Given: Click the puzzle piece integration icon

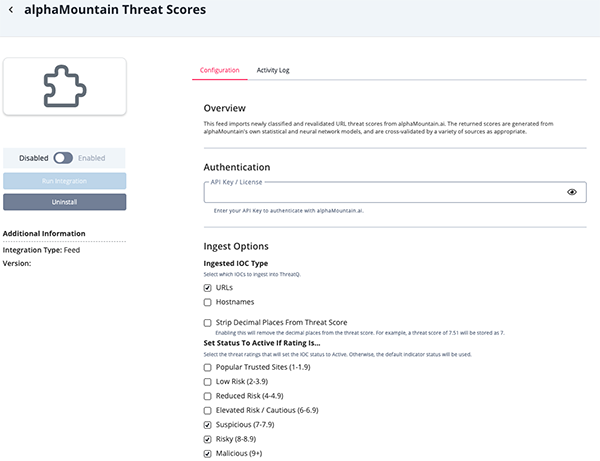Looking at the screenshot, I should 64,85.
